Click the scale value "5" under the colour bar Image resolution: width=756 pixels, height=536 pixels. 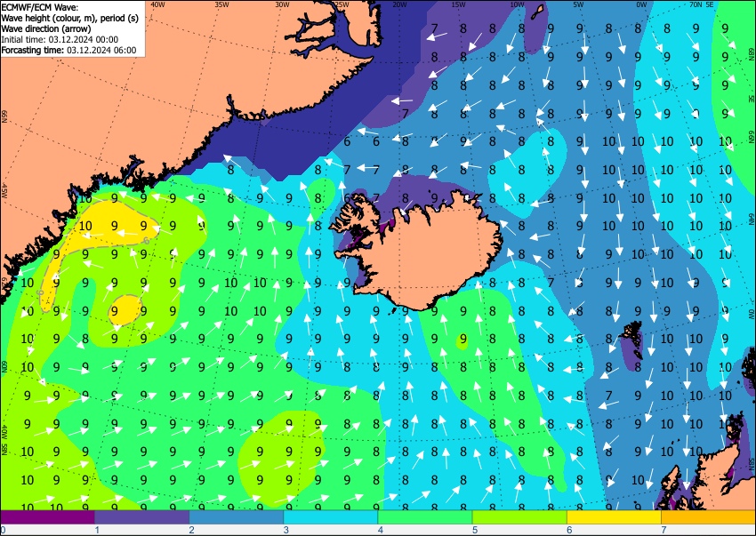[x=475, y=530]
